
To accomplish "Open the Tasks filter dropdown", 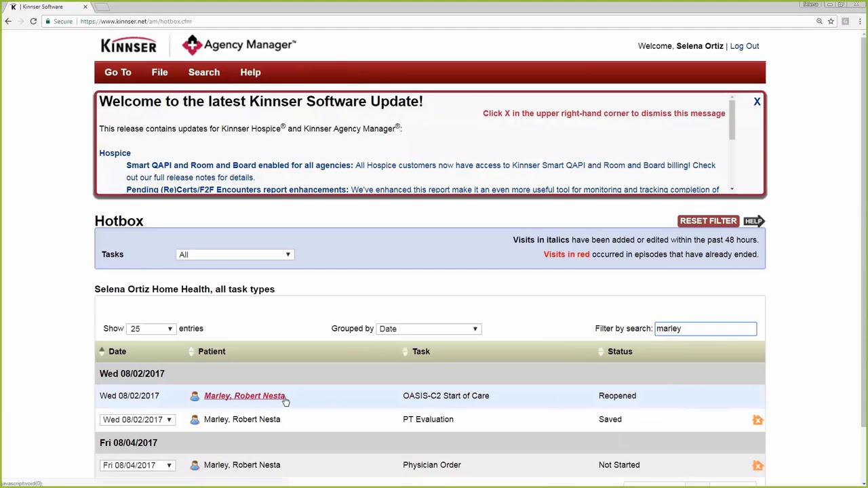I will click(x=235, y=255).
